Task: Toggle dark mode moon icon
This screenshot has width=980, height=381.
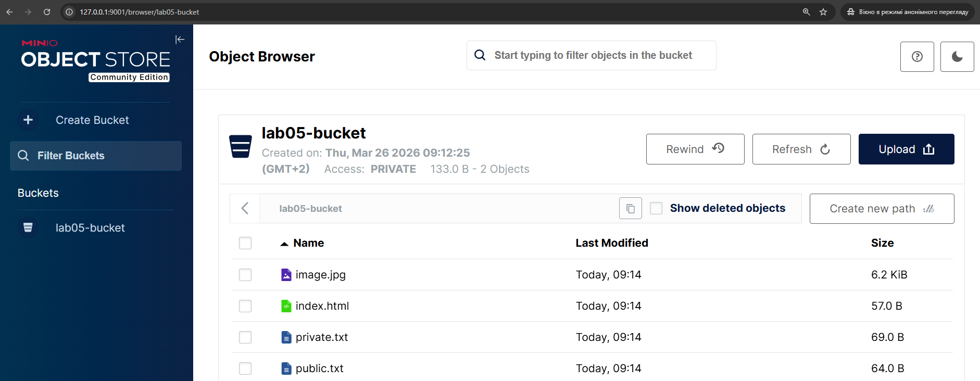Action: click(957, 57)
